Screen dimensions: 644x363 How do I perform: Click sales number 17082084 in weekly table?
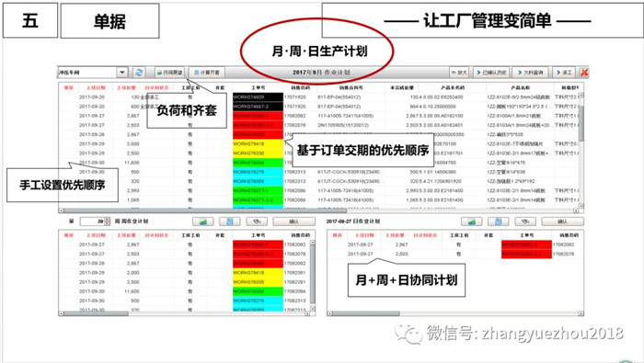pyautogui.click(x=295, y=291)
